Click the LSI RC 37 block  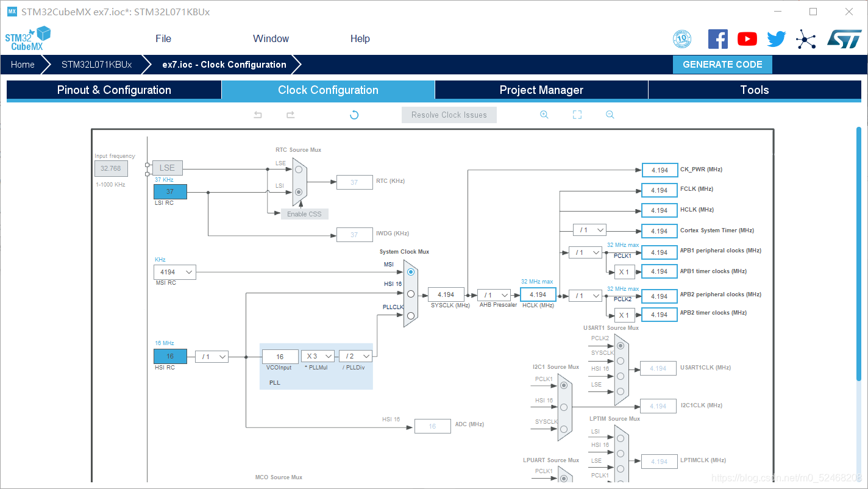pyautogui.click(x=170, y=191)
